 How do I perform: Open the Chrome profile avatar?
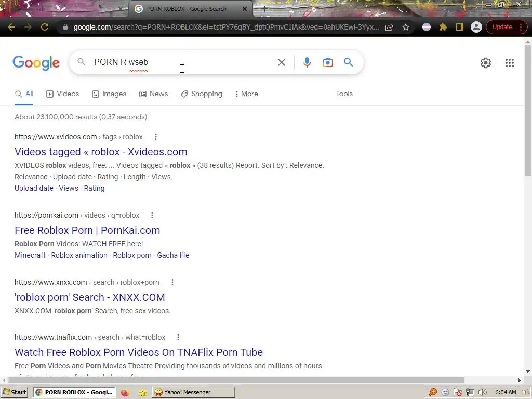(476, 27)
